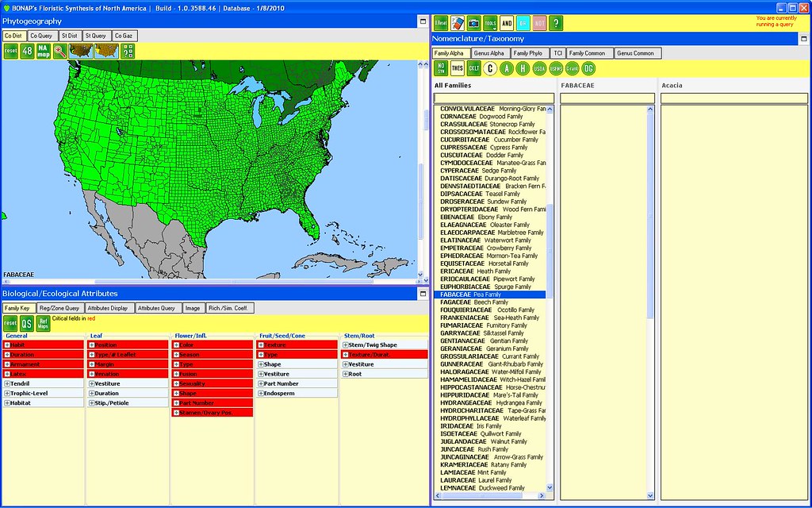
Task: Switch to the Co Query tab
Action: tap(40, 36)
